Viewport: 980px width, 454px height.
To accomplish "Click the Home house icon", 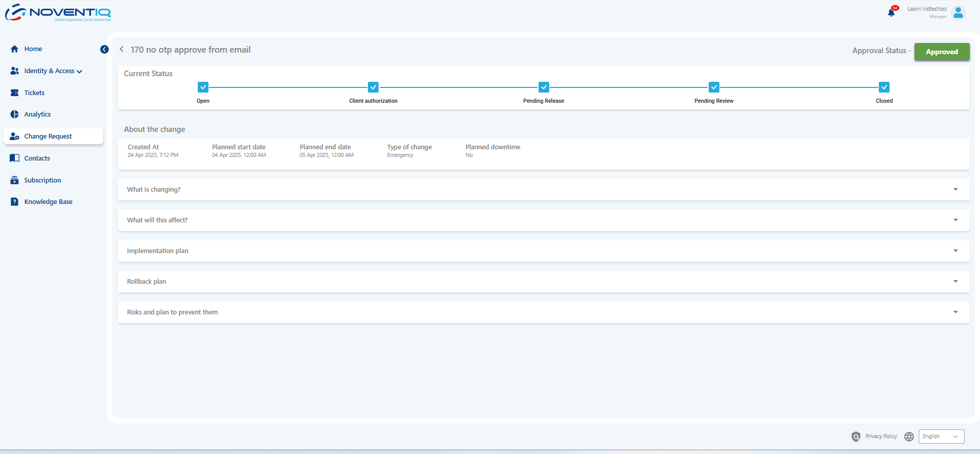I will pos(15,49).
